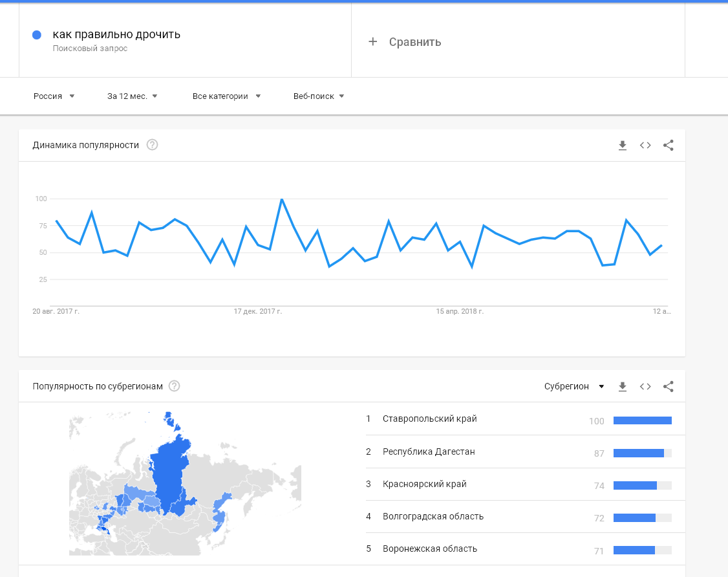This screenshot has width=728, height=577.
Task: Click the plus icon next to Сравнить
Action: click(x=372, y=42)
